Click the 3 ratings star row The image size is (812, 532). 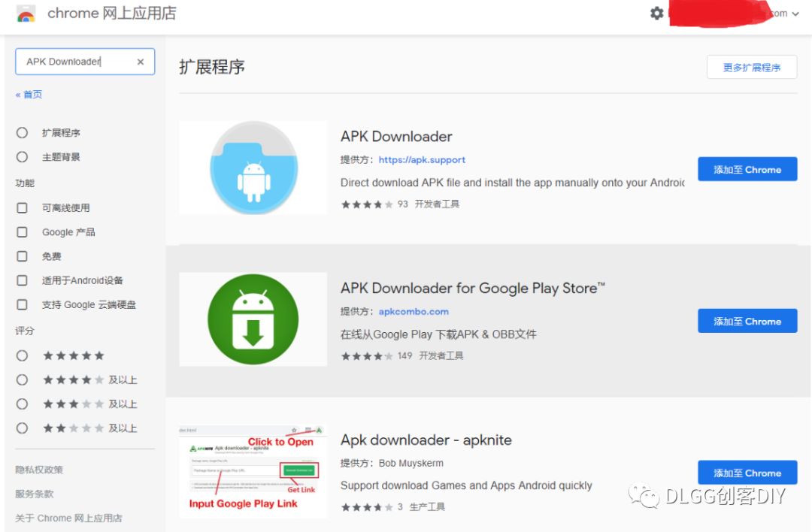click(x=367, y=507)
